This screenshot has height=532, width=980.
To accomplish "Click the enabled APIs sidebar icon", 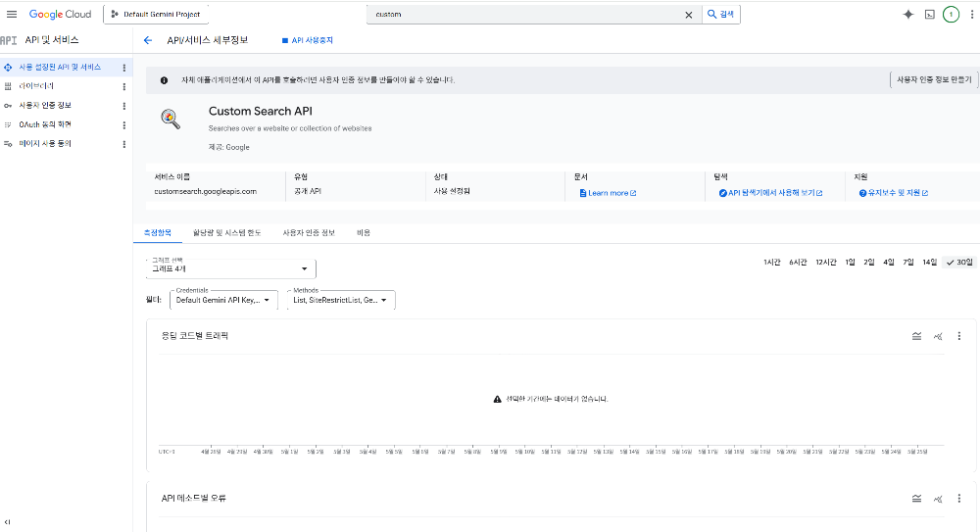I will 8,67.
